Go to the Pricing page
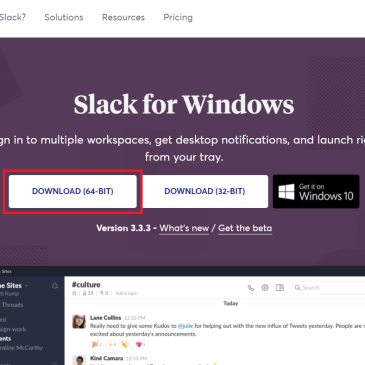 [178, 17]
